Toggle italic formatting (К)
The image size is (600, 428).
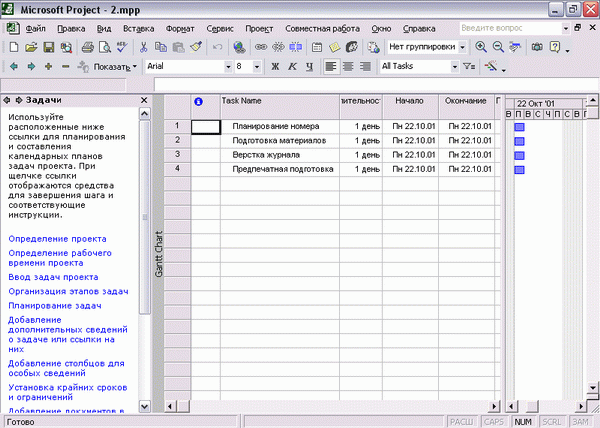click(x=292, y=67)
